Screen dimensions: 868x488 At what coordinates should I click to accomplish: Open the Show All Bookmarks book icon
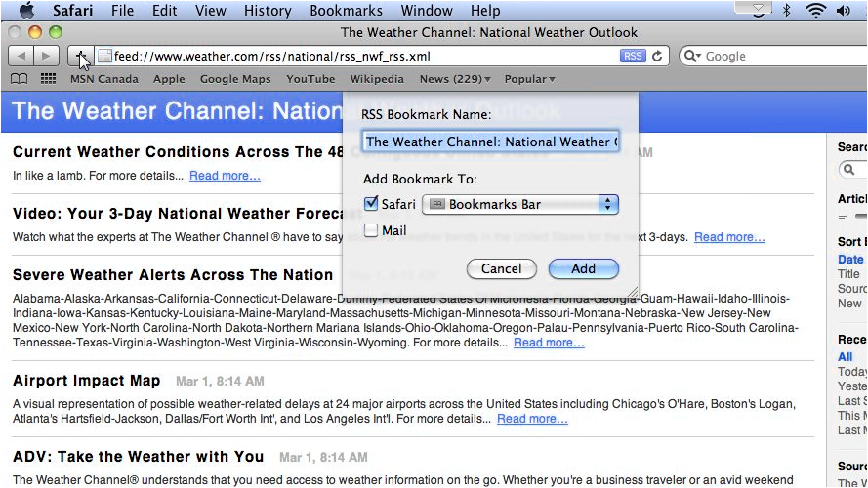pos(20,79)
